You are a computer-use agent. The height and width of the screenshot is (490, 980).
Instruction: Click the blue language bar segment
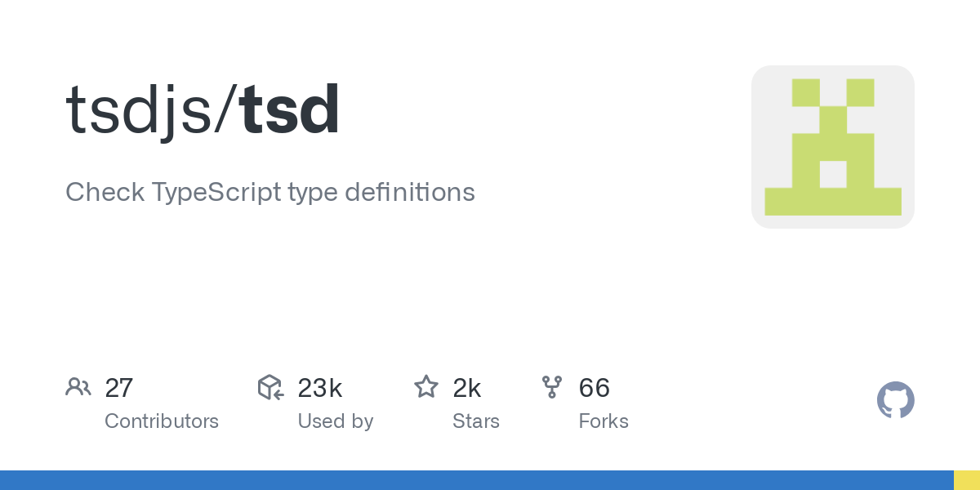477,480
